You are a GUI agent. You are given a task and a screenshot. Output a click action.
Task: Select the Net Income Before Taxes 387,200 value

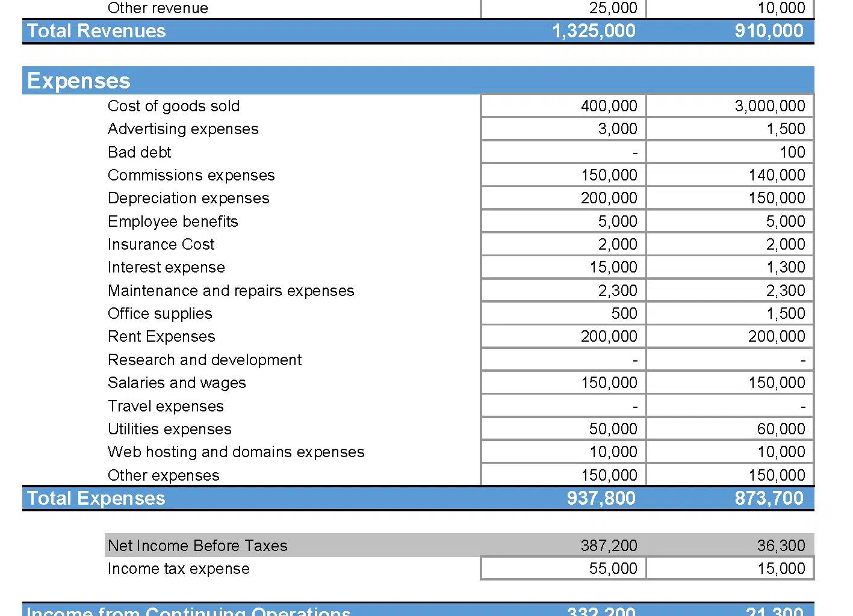click(609, 546)
